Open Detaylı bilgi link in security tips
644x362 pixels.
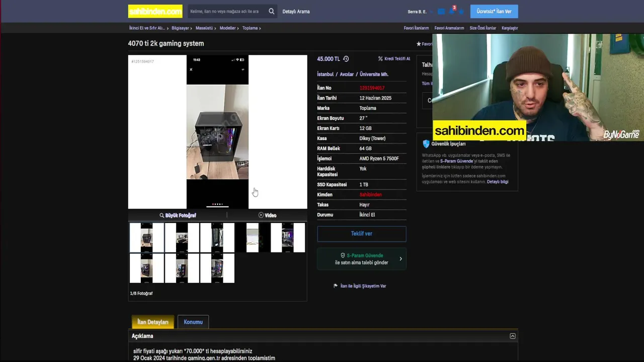pyautogui.click(x=498, y=182)
